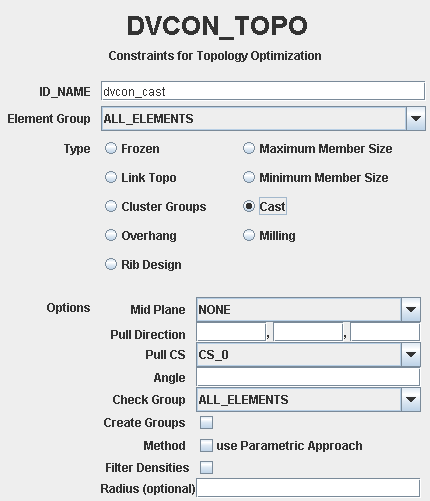
Task: Select the Minimum Member Size radio button
Action: (x=249, y=177)
